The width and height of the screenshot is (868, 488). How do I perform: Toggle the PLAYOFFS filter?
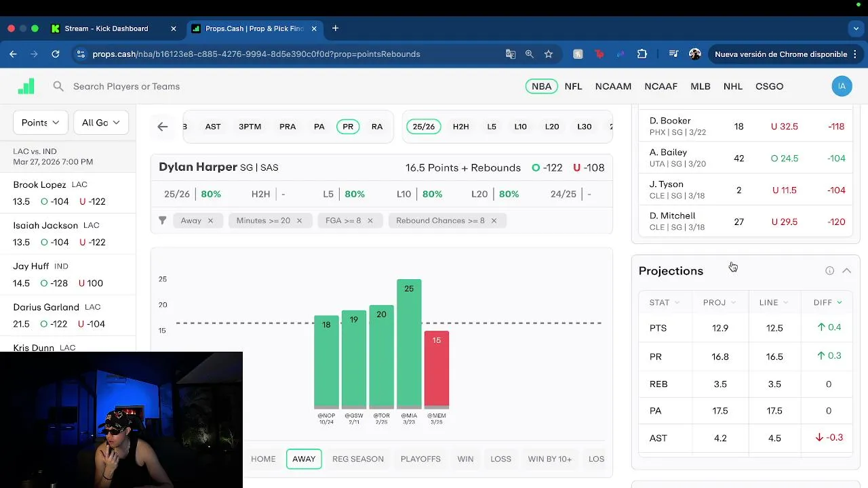click(420, 459)
